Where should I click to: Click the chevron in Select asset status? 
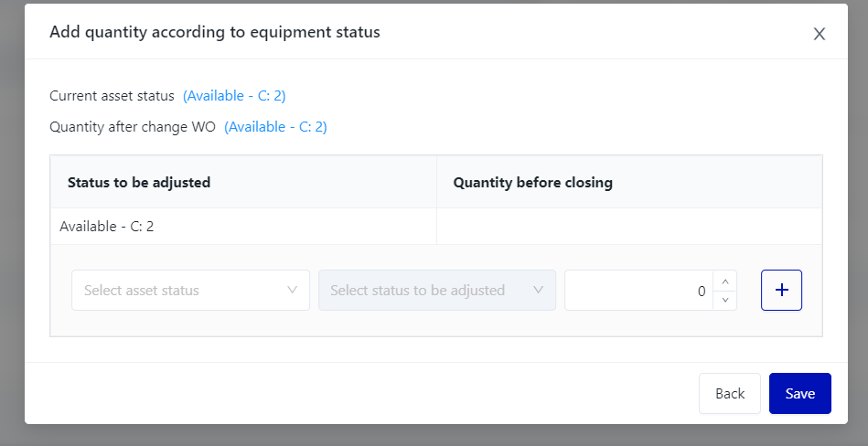click(293, 290)
